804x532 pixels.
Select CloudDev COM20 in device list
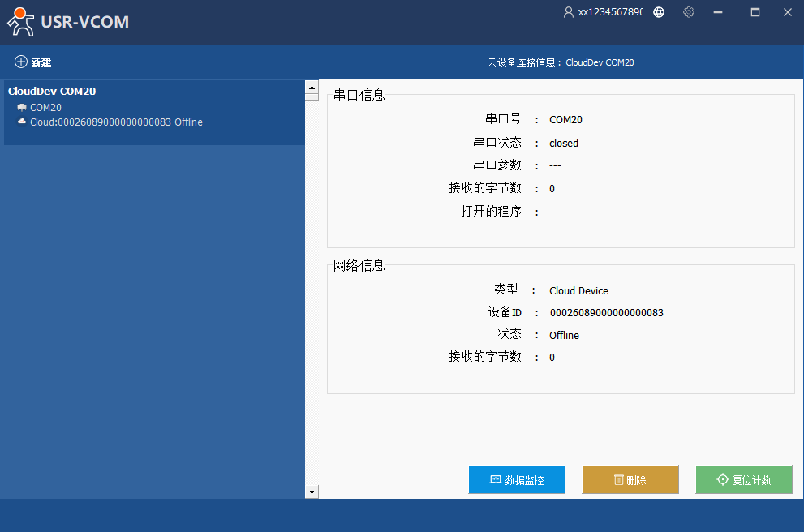[x=52, y=92]
